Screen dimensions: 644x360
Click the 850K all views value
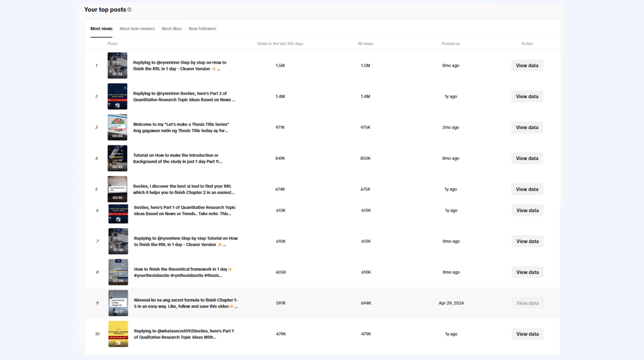pyautogui.click(x=365, y=158)
